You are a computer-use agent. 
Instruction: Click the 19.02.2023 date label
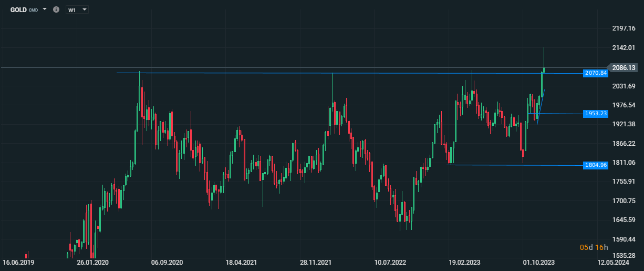click(465, 262)
